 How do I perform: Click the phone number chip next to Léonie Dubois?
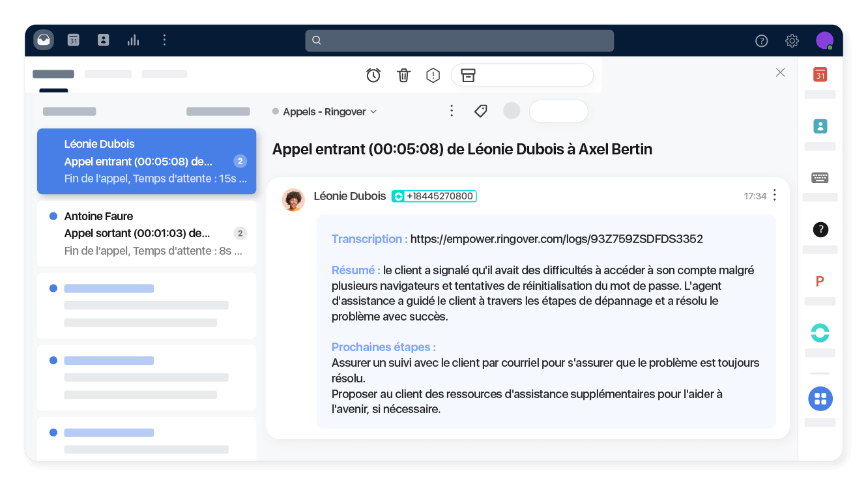click(433, 195)
